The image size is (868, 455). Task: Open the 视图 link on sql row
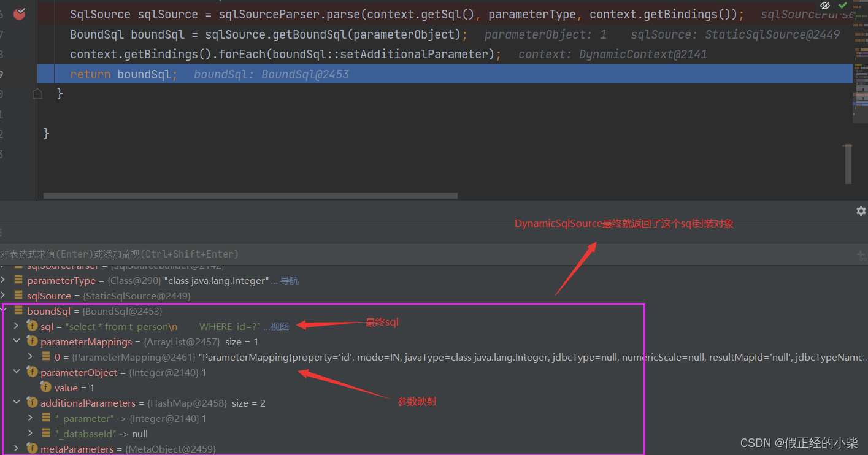coord(279,327)
